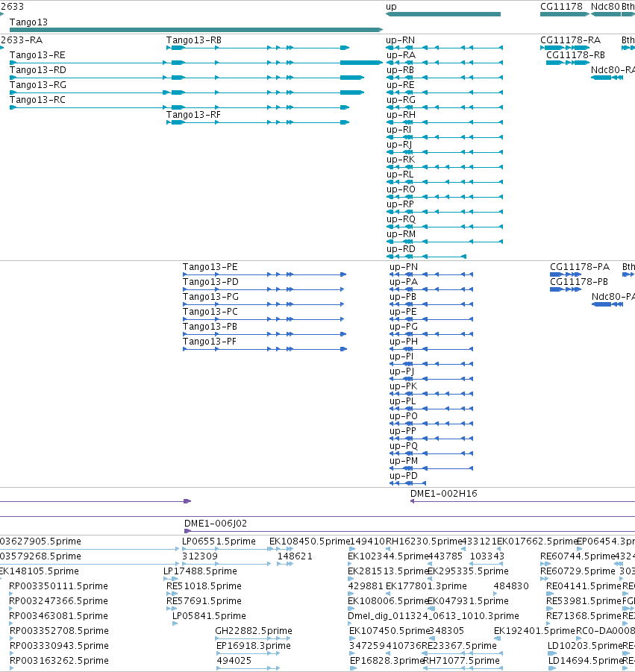
Task: Click EST EP16918.3prime
Action: (254, 645)
